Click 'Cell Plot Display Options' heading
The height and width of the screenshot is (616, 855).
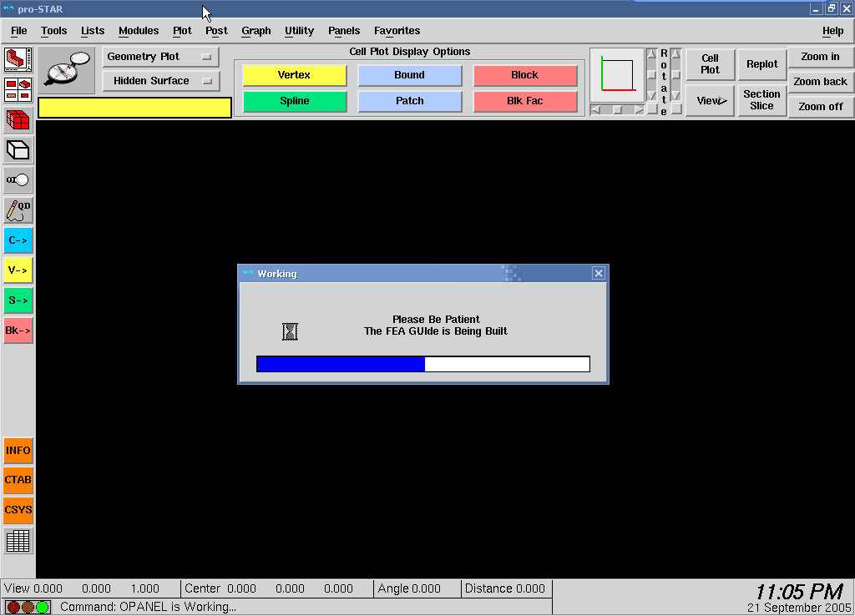(409, 52)
